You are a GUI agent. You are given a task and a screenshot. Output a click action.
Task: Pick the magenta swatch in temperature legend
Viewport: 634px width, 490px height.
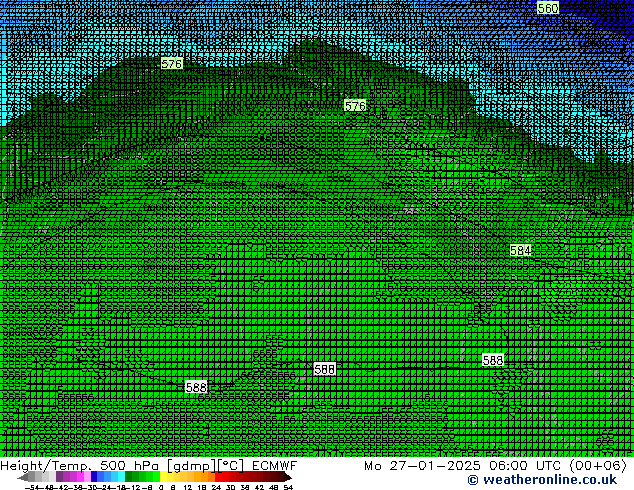[80, 477]
